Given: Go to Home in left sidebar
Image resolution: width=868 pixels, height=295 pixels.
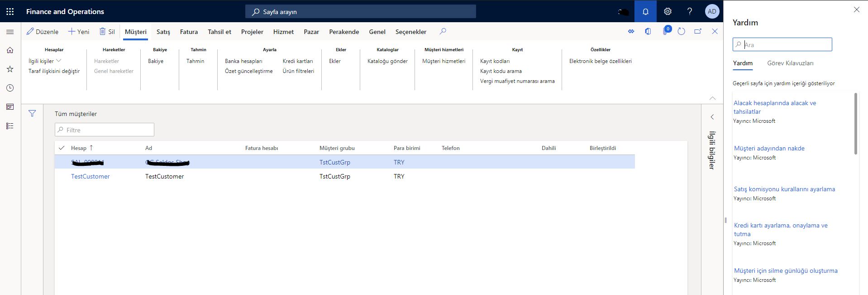Looking at the screenshot, I should [x=10, y=50].
